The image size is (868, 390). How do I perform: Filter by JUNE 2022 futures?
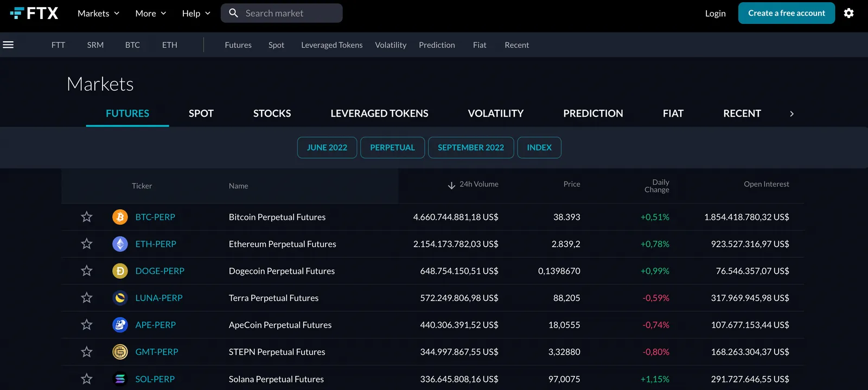(327, 147)
